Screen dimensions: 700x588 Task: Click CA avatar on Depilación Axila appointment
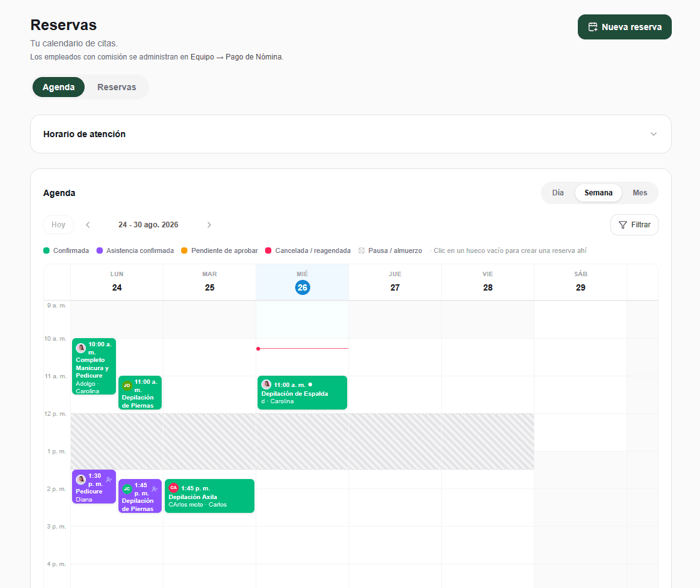pos(174,488)
